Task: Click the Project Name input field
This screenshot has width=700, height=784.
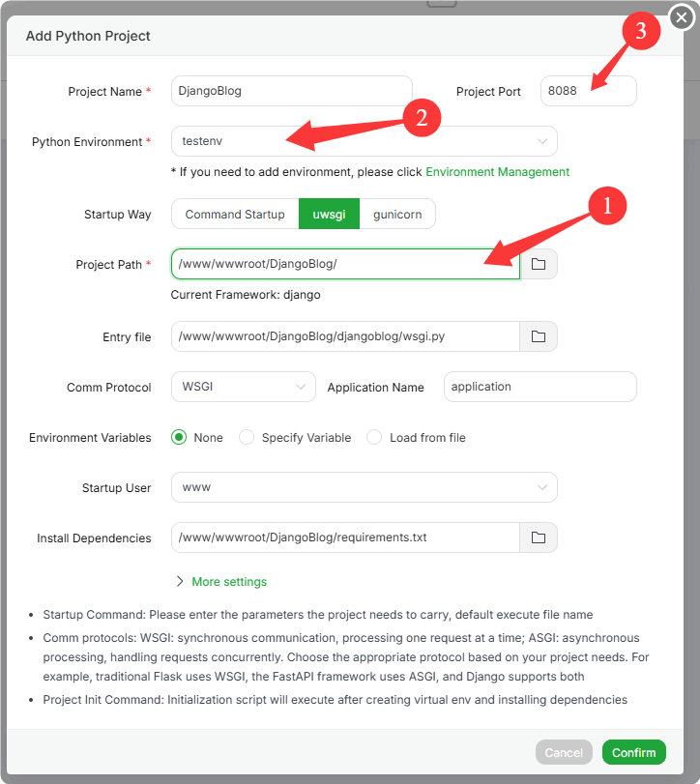Action: [x=291, y=91]
